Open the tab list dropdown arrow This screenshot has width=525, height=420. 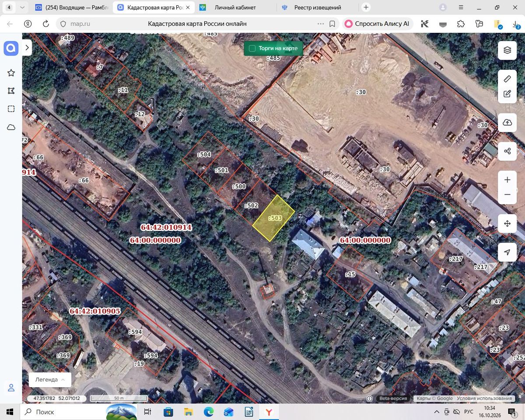click(x=22, y=7)
